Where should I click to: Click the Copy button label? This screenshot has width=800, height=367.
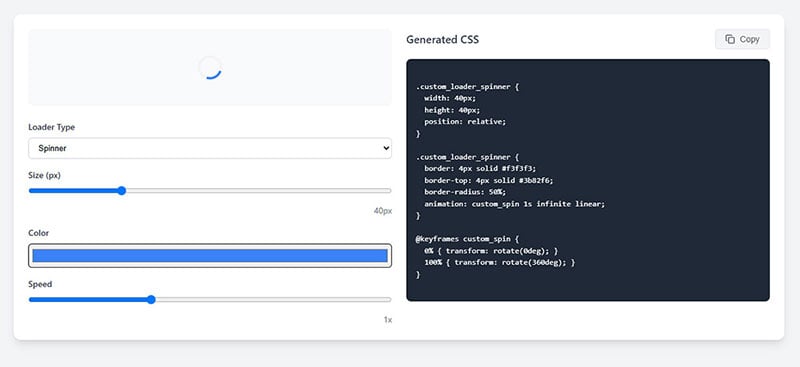pyautogui.click(x=749, y=39)
